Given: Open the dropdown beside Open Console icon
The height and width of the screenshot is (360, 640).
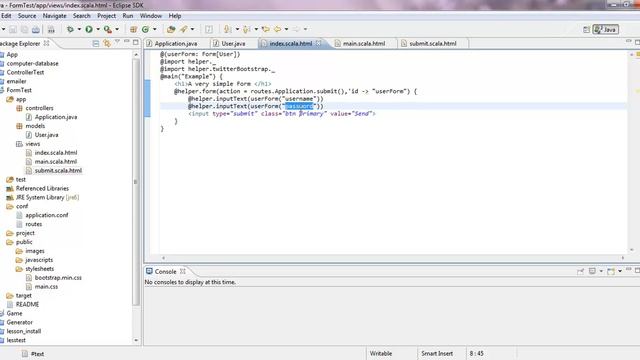Looking at the screenshot, I should [x=620, y=271].
